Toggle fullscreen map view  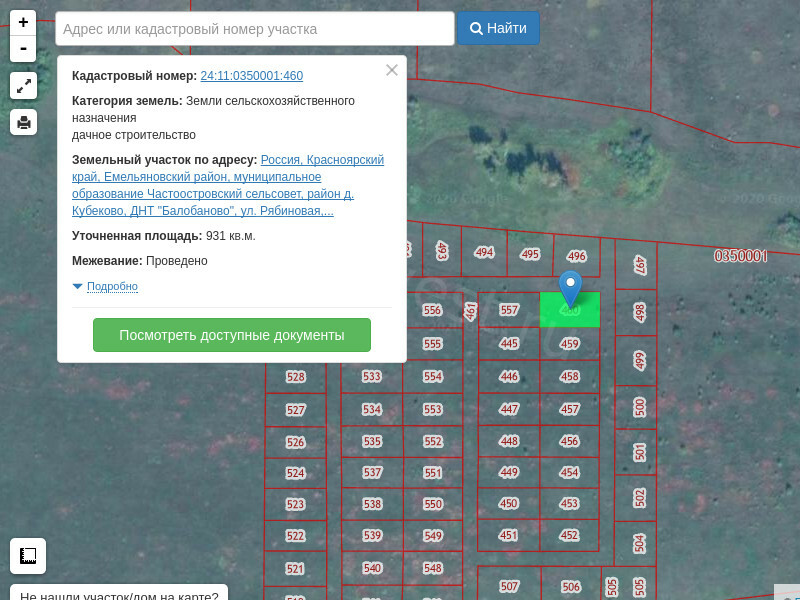[x=23, y=86]
